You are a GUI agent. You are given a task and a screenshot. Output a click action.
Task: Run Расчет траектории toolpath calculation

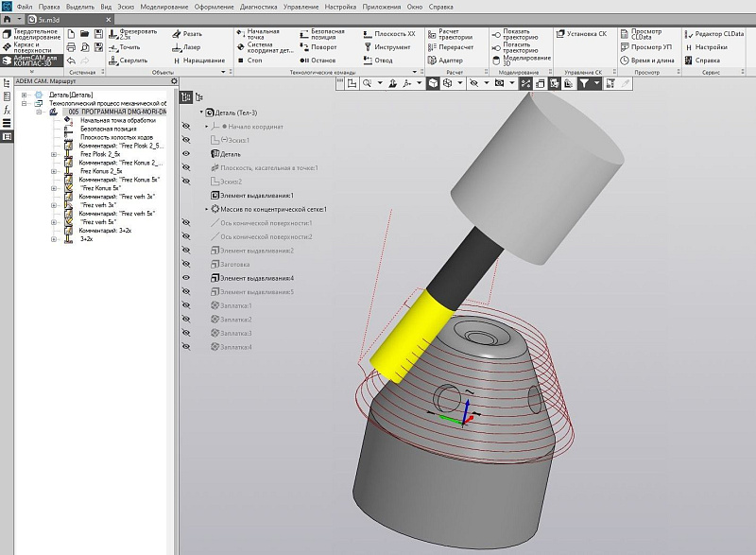coord(454,35)
